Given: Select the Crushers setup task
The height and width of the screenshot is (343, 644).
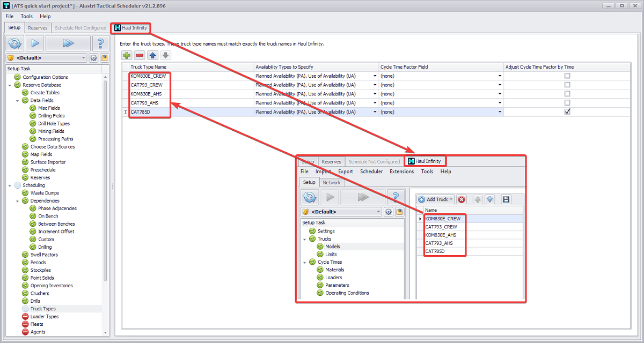Looking at the screenshot, I should coord(40,293).
